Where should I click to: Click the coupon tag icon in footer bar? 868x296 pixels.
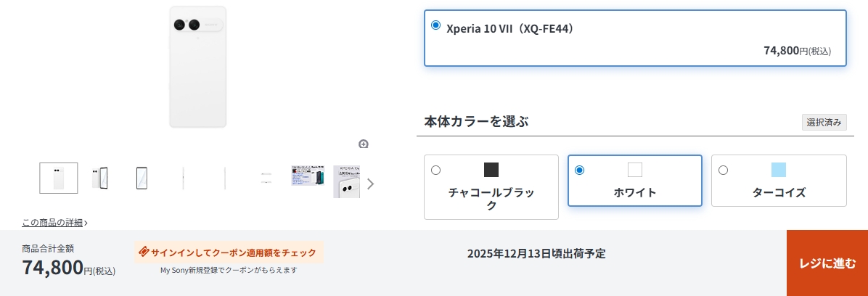144,252
